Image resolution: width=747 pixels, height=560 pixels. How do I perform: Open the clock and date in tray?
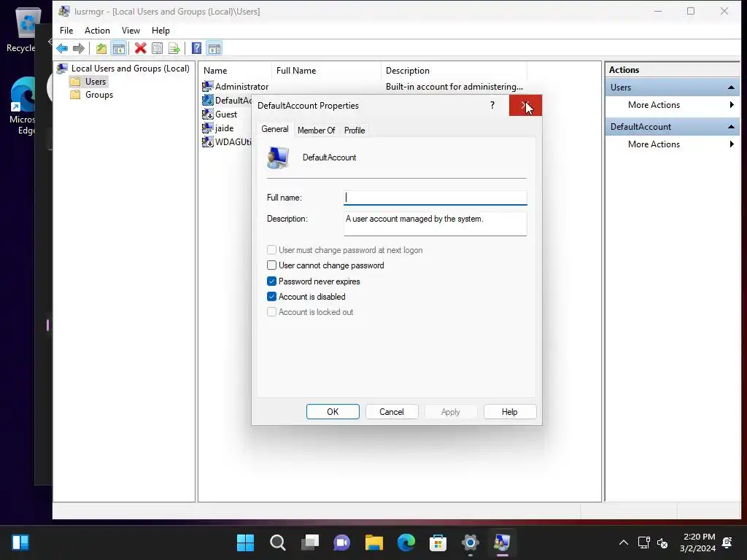[x=698, y=542]
